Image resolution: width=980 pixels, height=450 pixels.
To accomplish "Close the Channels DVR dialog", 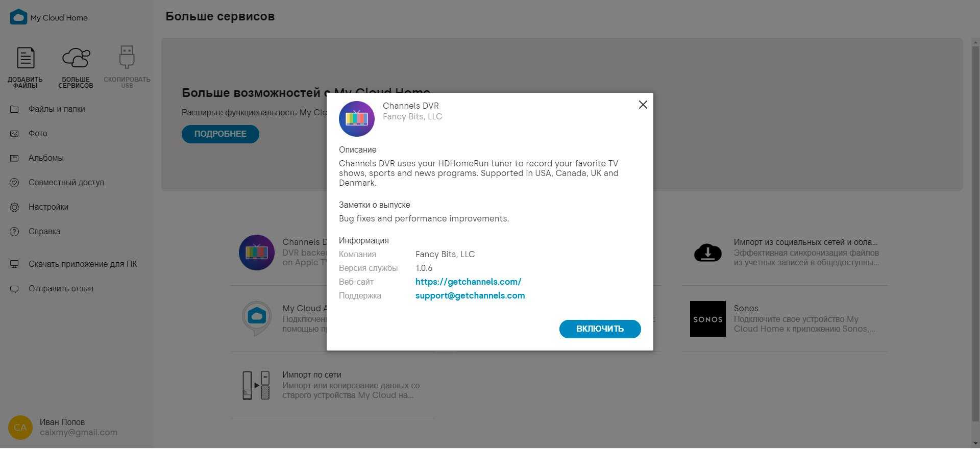I will (643, 105).
